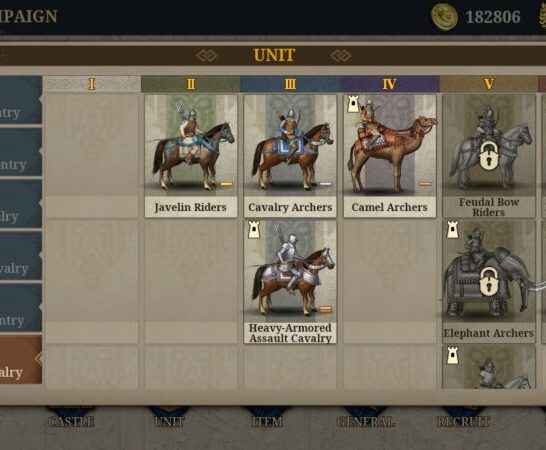
Task: Click castle tower icon on Heavy-Armored Assault Cavalry
Action: pos(254,230)
